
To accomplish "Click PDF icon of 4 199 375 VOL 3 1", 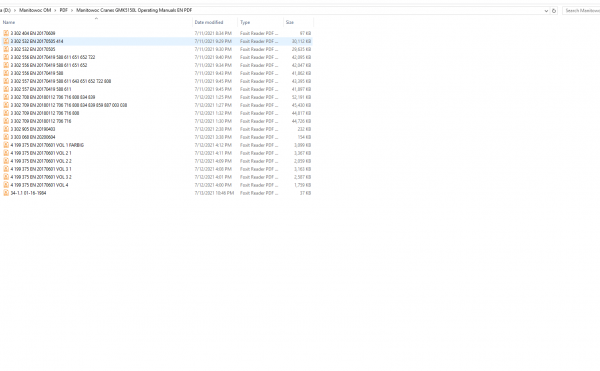I will click(6, 169).
